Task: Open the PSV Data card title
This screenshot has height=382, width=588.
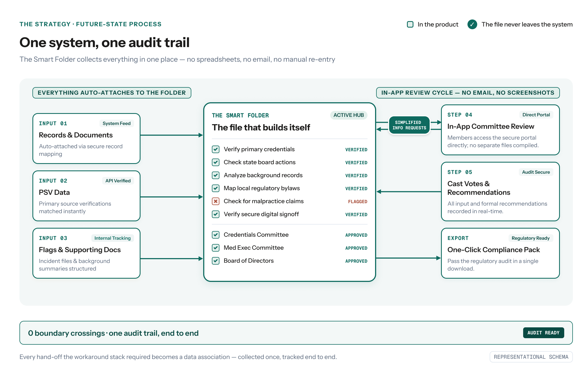Action: [54, 192]
